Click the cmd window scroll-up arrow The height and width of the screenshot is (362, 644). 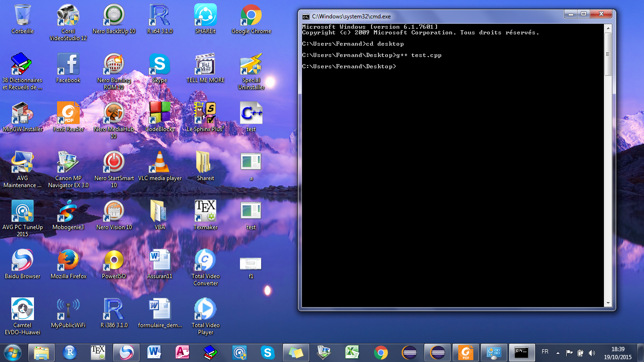(608, 28)
